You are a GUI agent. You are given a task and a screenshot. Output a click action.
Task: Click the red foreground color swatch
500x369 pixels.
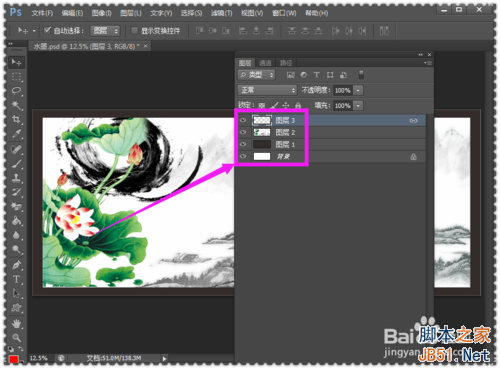point(13,359)
